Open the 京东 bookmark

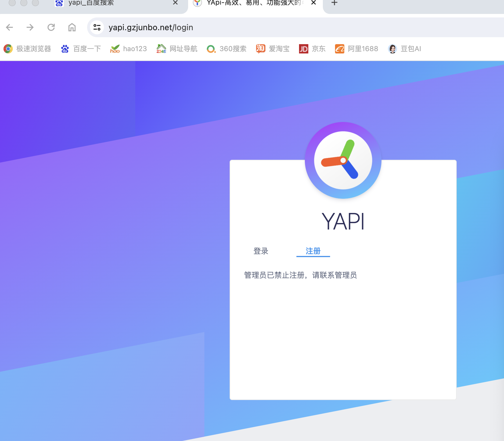[x=312, y=49]
